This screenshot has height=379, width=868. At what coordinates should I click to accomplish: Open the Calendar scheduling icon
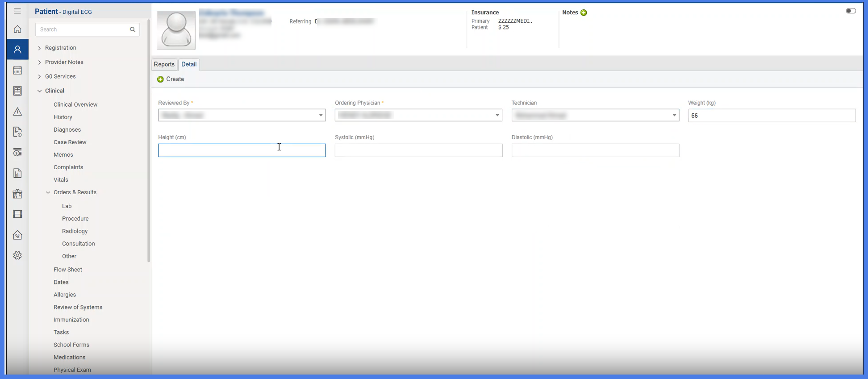click(17, 70)
